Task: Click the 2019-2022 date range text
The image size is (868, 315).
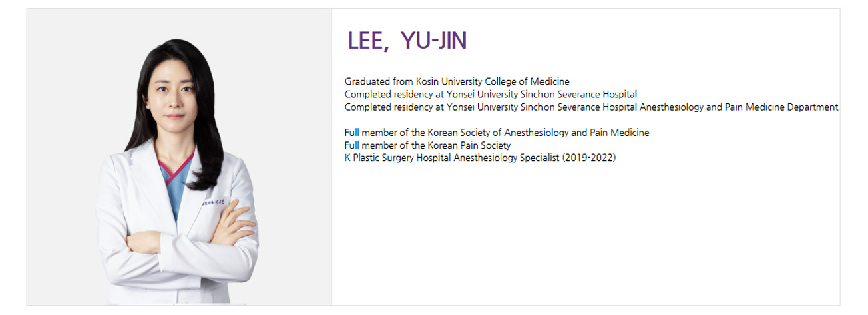Action: tap(589, 158)
